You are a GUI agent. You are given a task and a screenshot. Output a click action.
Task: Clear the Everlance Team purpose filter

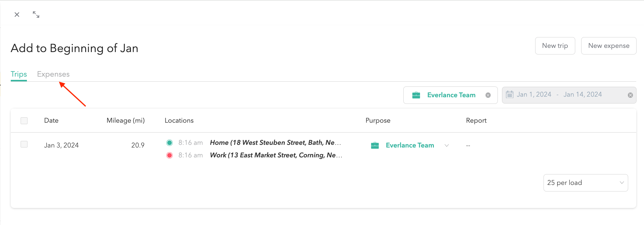coord(488,95)
